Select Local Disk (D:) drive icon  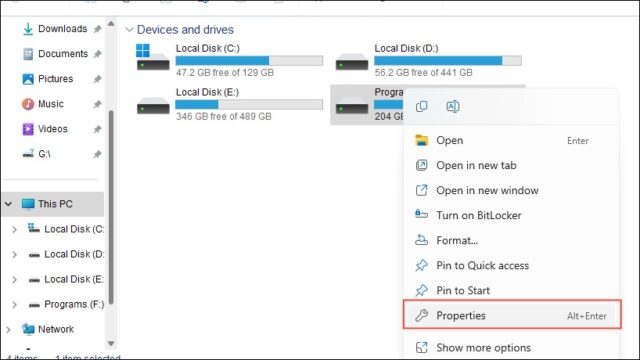pos(351,62)
